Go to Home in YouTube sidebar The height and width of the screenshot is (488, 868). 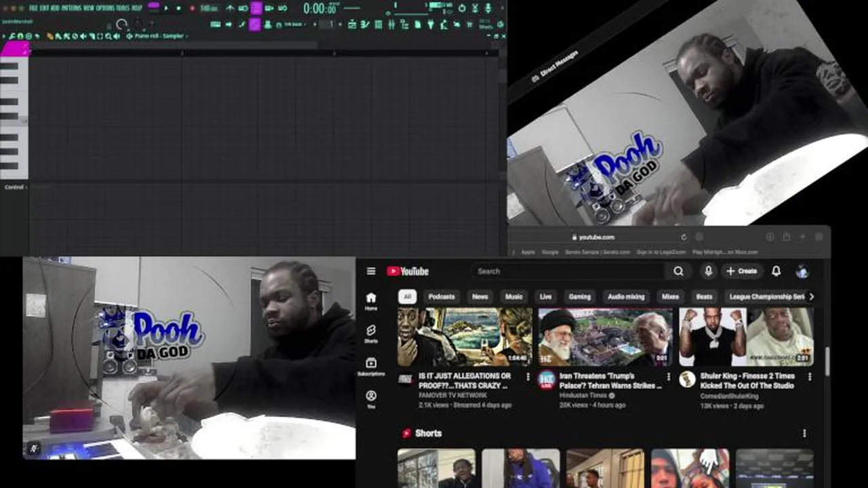tap(371, 301)
